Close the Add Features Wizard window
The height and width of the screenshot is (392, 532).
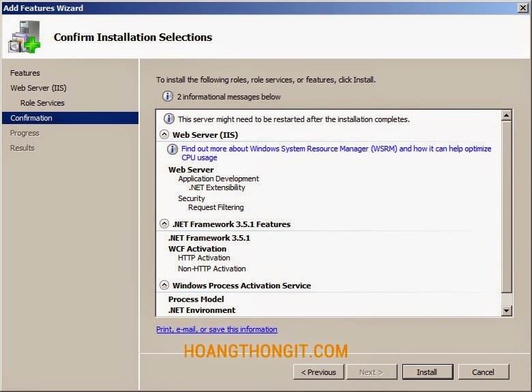point(523,7)
